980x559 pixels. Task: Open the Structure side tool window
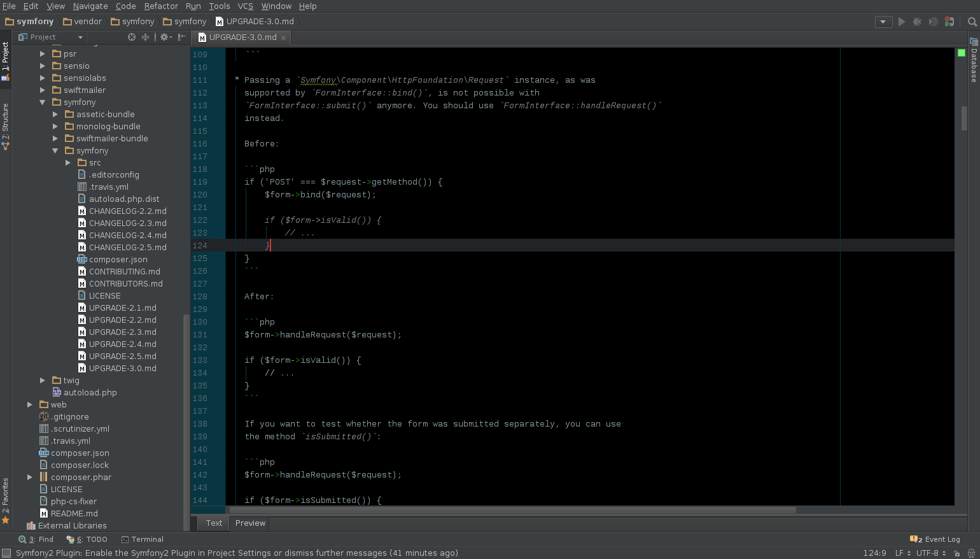coord(6,126)
